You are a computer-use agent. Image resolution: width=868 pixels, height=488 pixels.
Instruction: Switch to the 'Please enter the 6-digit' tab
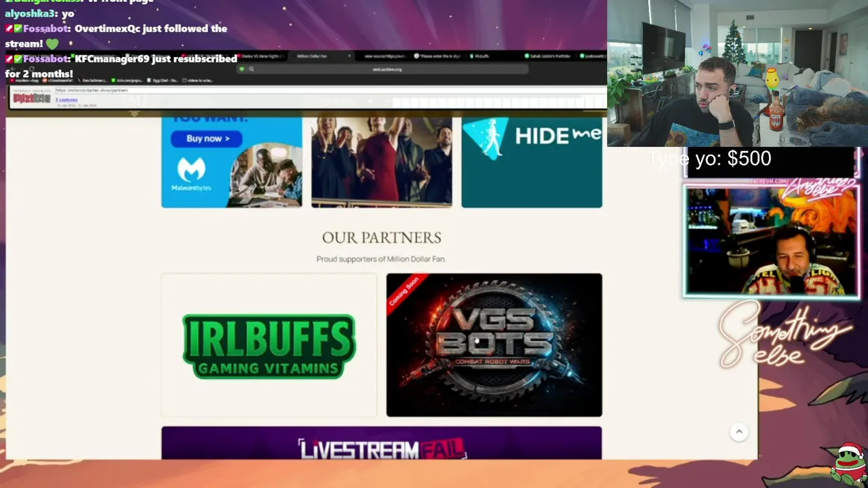coord(439,56)
